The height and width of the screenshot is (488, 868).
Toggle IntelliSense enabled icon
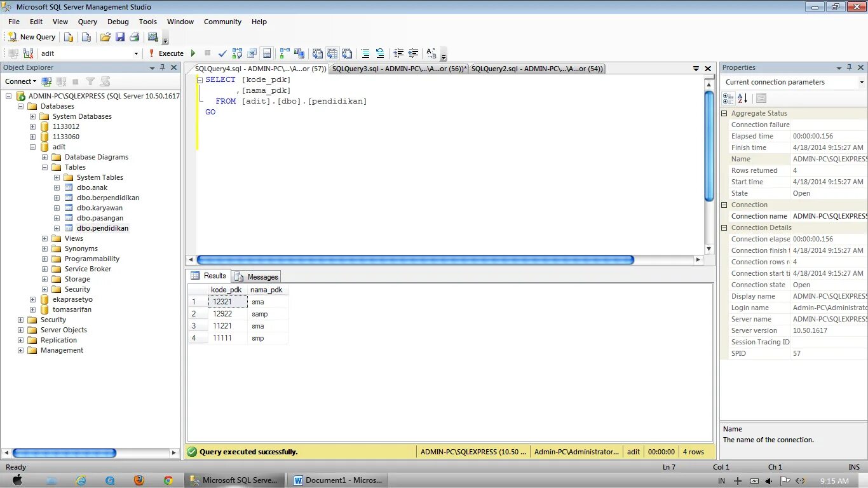coord(267,53)
